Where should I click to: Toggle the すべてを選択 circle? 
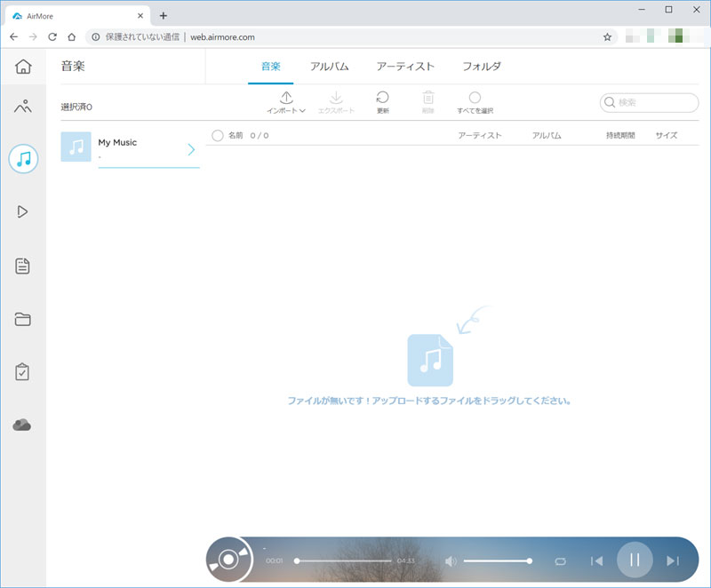tap(475, 98)
